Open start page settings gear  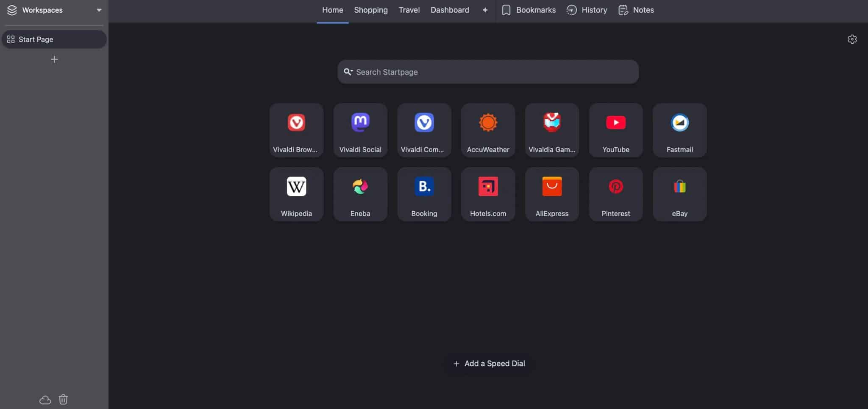[x=852, y=39]
